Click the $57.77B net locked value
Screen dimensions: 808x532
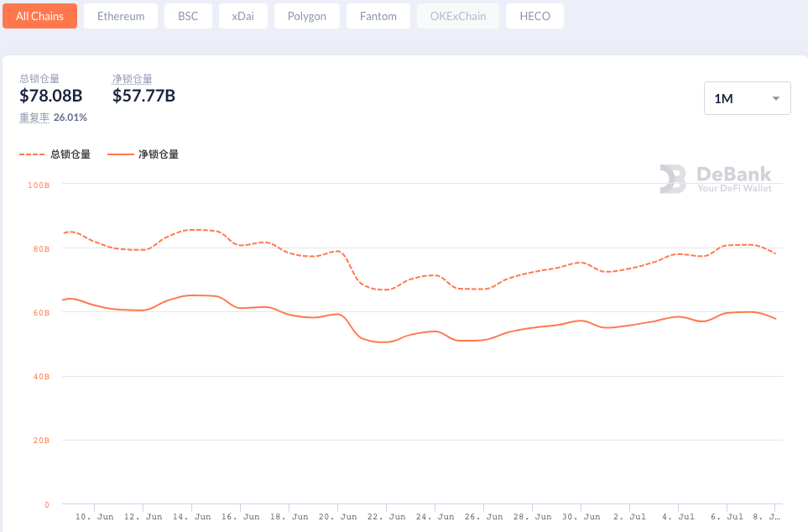pos(143,96)
